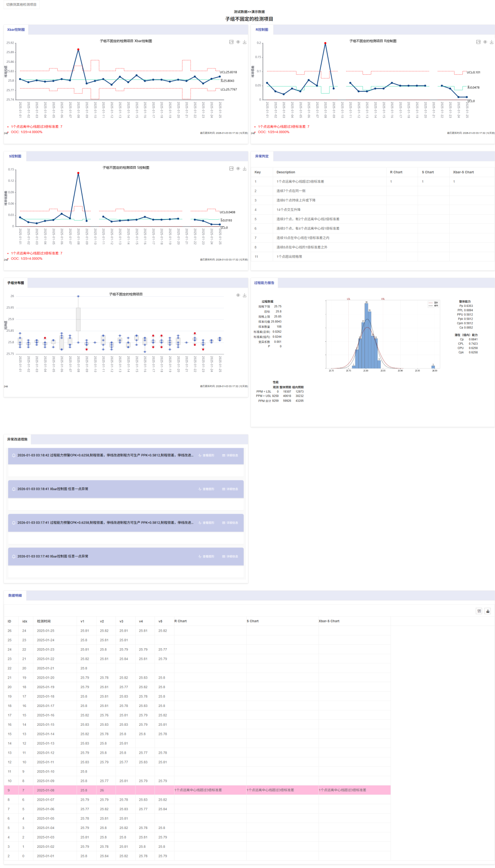Download the R control chart
The image size is (495, 868).
[x=491, y=42]
